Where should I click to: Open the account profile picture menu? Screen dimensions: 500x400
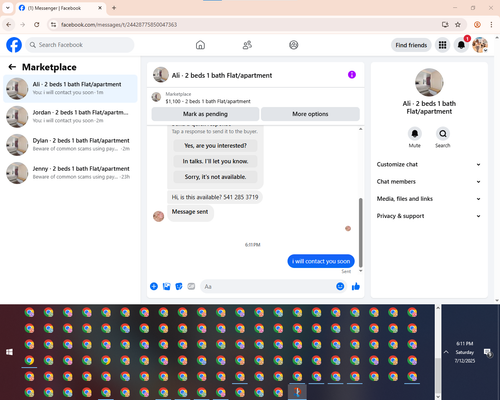point(480,45)
